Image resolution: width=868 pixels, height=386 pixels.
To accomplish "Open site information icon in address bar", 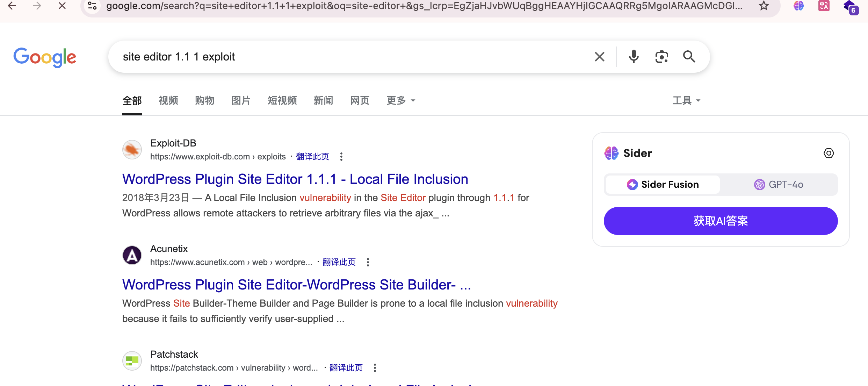I will pos(92,6).
